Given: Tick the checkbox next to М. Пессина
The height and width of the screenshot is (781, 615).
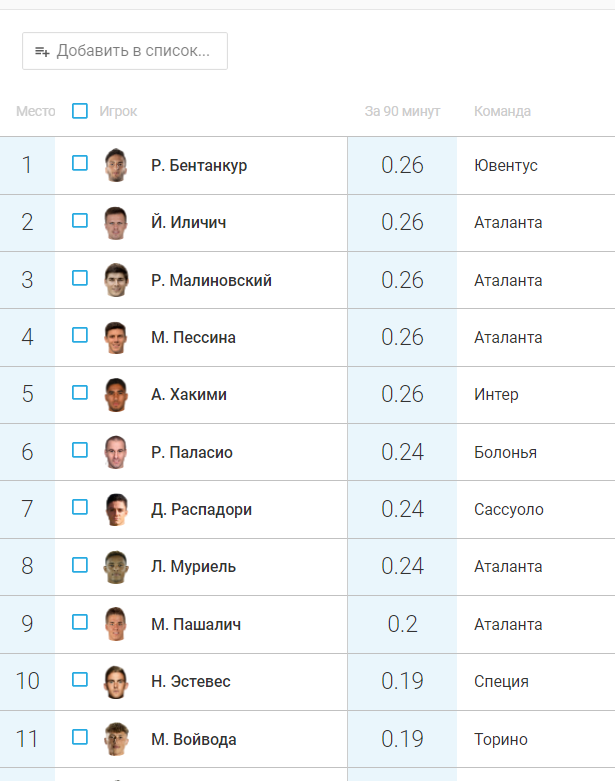Looking at the screenshot, I should coord(80,336).
